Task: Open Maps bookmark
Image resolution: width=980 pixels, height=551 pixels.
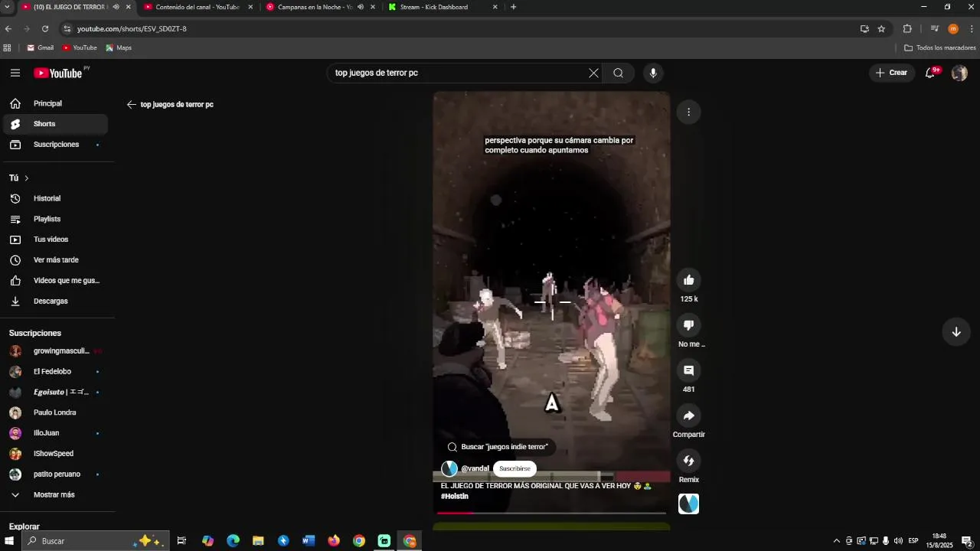Action: pos(119,47)
